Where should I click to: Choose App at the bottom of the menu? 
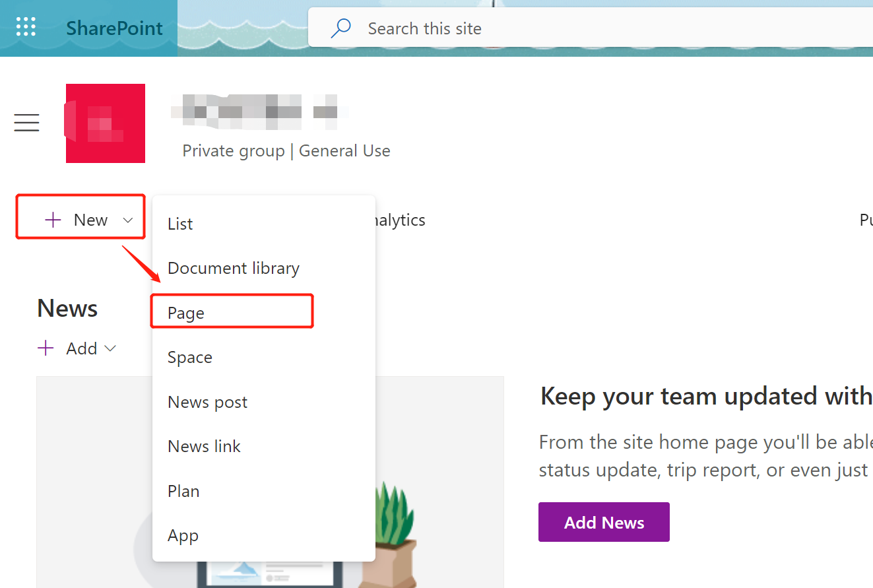[x=183, y=535]
